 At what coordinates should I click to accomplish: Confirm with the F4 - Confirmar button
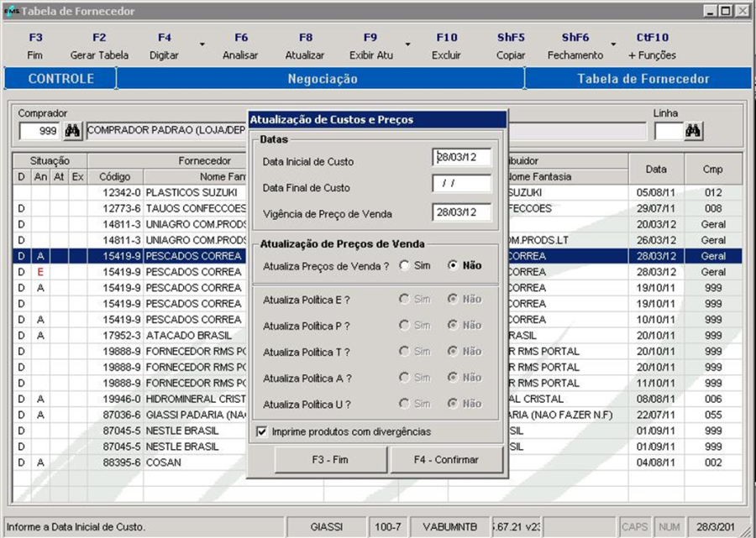pyautogui.click(x=446, y=459)
